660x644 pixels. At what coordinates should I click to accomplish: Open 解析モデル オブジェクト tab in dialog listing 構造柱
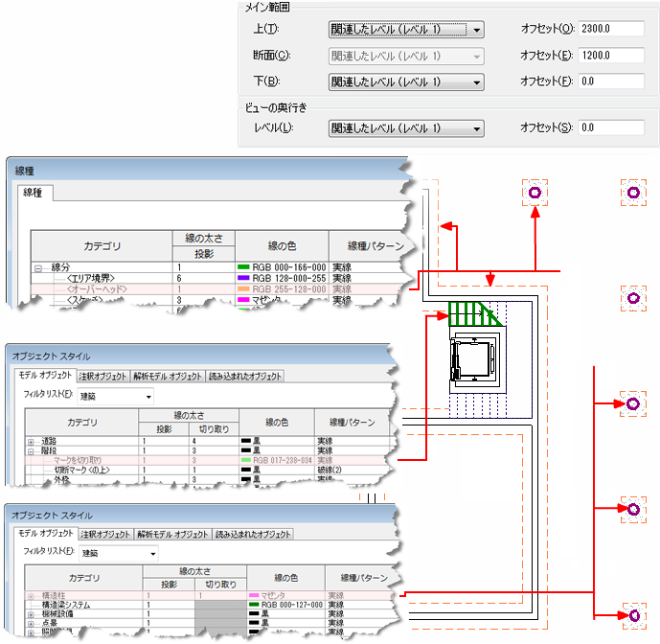(172, 534)
